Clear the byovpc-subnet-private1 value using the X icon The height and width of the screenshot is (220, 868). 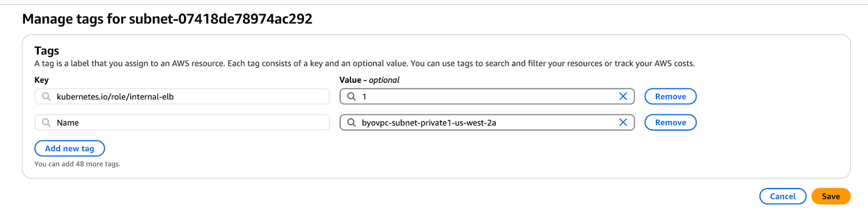point(623,122)
